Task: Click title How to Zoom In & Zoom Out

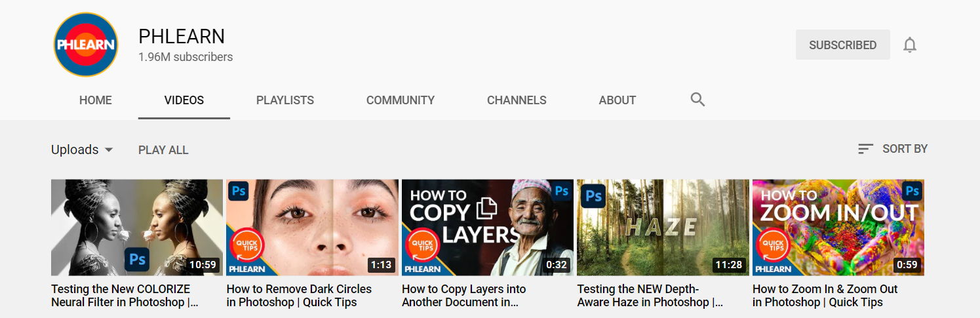Action: [x=825, y=296]
